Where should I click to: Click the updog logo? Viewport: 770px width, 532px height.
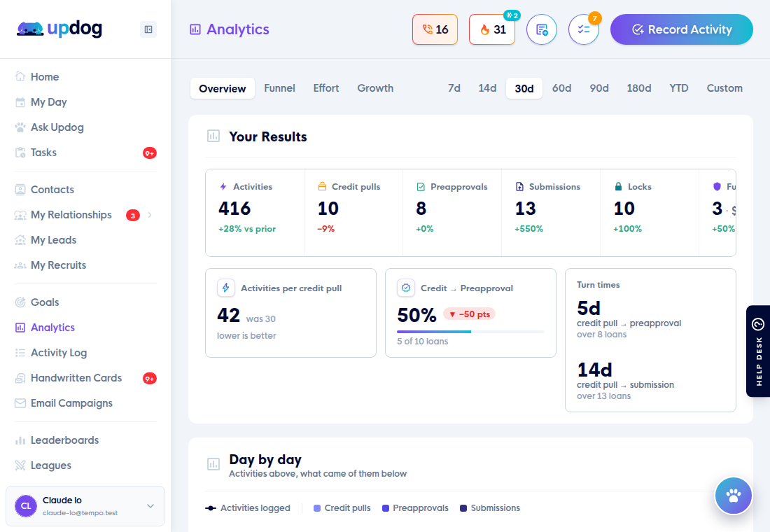coord(59,29)
